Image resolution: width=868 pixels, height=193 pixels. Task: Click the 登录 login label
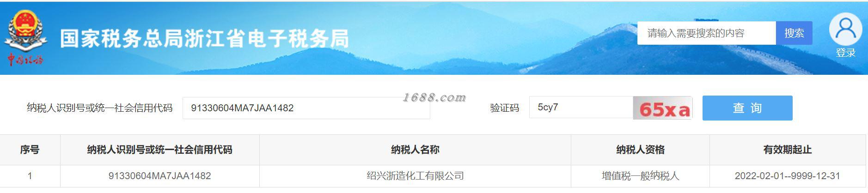(845, 53)
